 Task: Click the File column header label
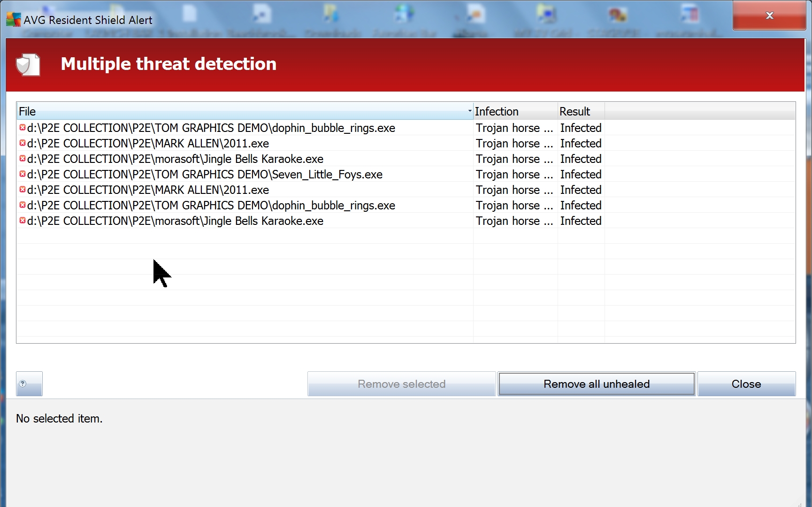[27, 111]
